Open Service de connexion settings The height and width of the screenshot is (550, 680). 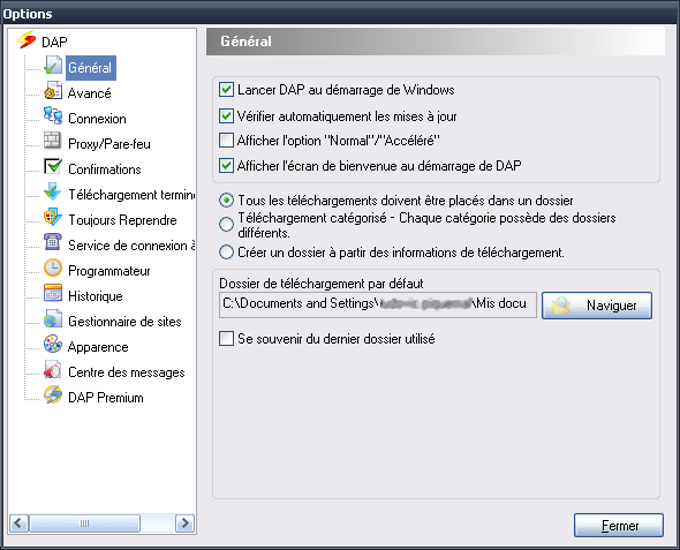tap(131, 246)
